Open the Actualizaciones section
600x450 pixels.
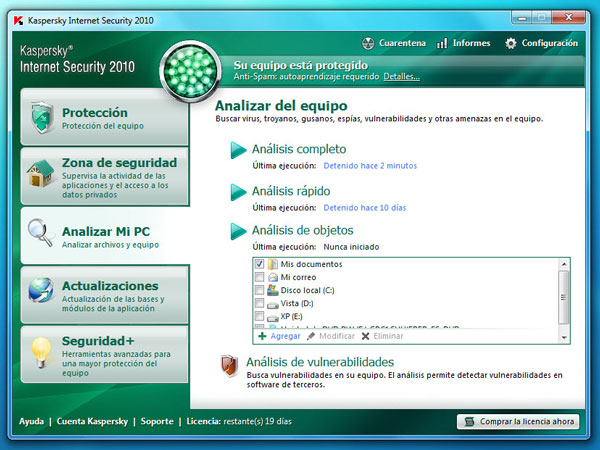(104, 295)
